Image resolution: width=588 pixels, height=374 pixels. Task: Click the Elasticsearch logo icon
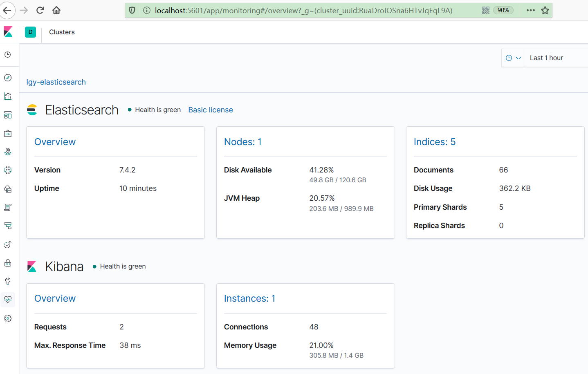pos(32,110)
